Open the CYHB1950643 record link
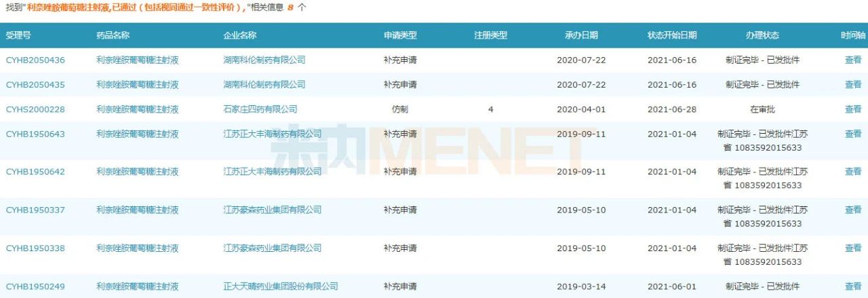Screen dimensions: 868x298 [x=35, y=134]
